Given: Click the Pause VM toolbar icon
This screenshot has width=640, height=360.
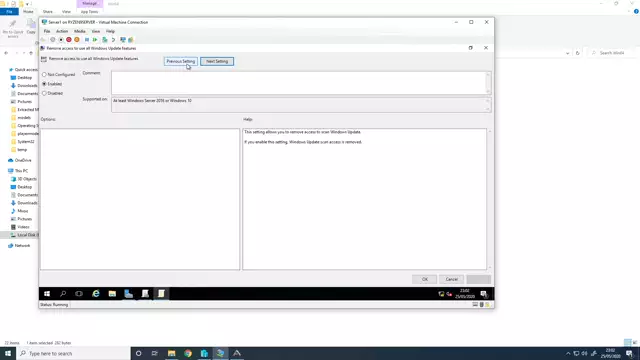Looking at the screenshot, I should point(87,40).
